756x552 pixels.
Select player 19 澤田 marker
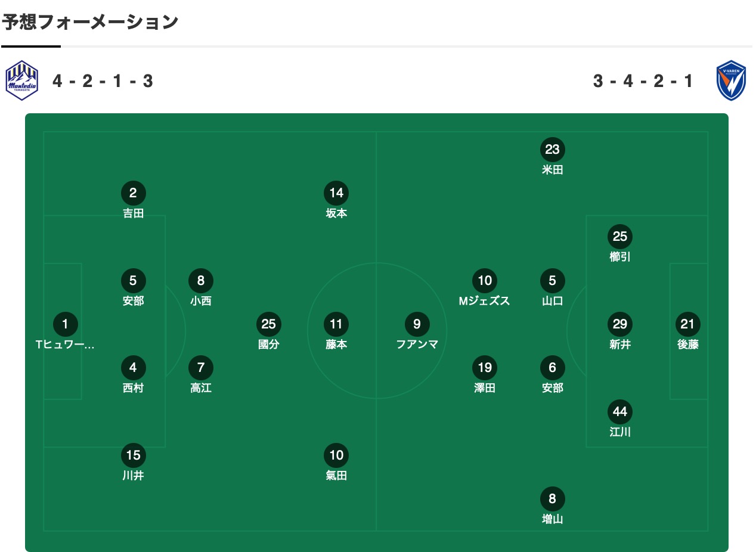[485, 368]
